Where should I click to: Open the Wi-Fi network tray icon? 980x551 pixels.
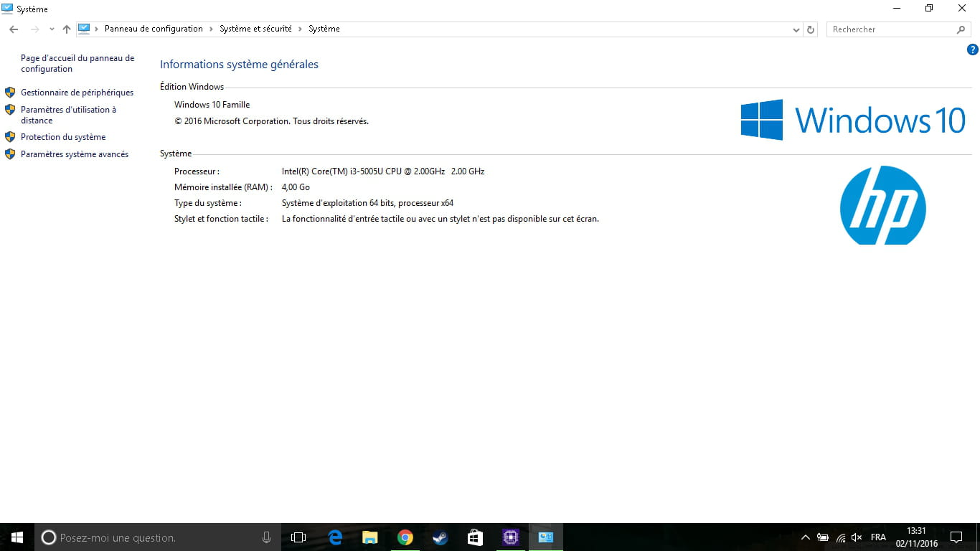click(x=840, y=537)
